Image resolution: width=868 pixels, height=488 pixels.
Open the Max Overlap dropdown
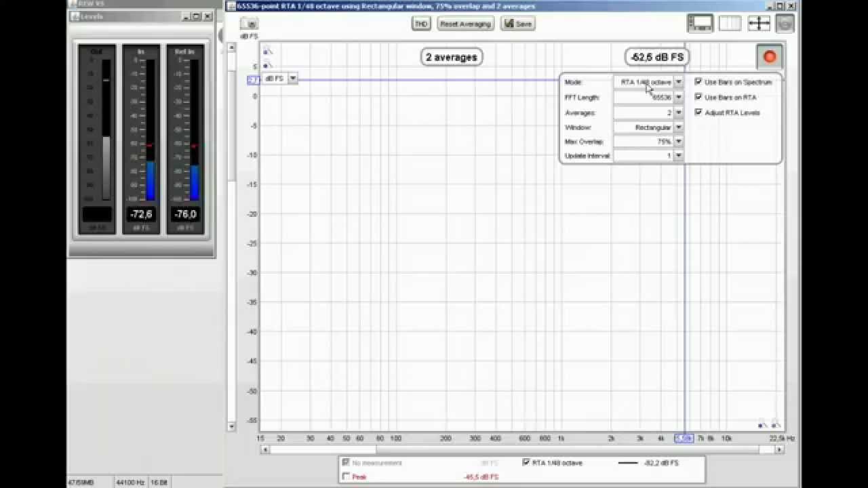pyautogui.click(x=678, y=142)
